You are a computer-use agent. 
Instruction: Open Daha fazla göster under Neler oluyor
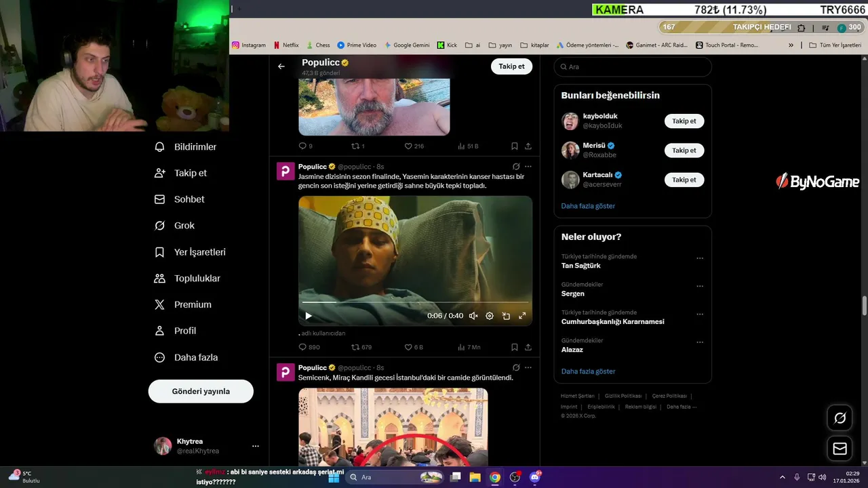point(588,371)
